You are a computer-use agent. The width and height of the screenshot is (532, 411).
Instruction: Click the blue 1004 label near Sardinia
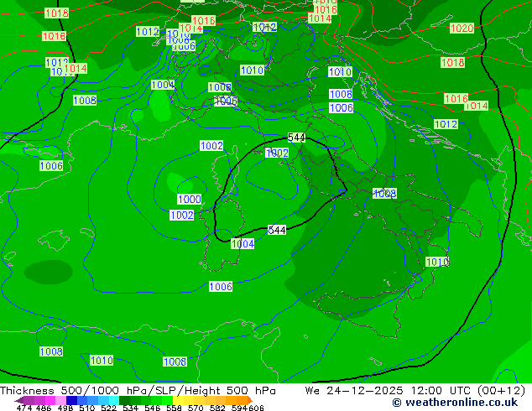243,244
